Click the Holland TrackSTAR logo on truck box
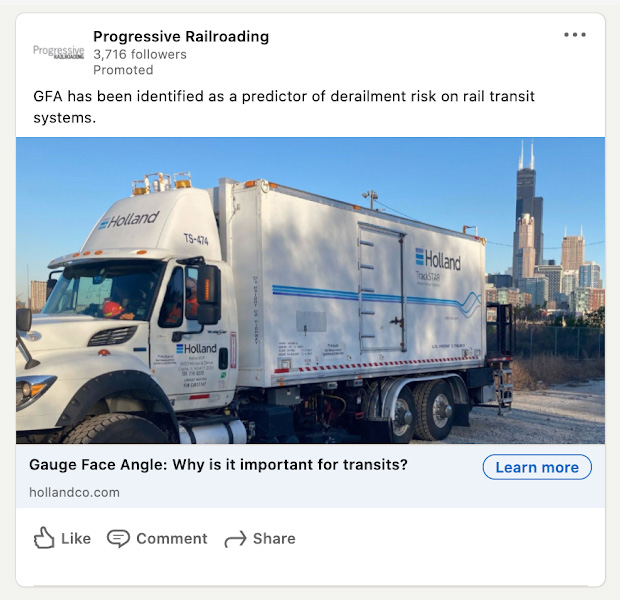The width and height of the screenshot is (620, 600). click(x=438, y=265)
